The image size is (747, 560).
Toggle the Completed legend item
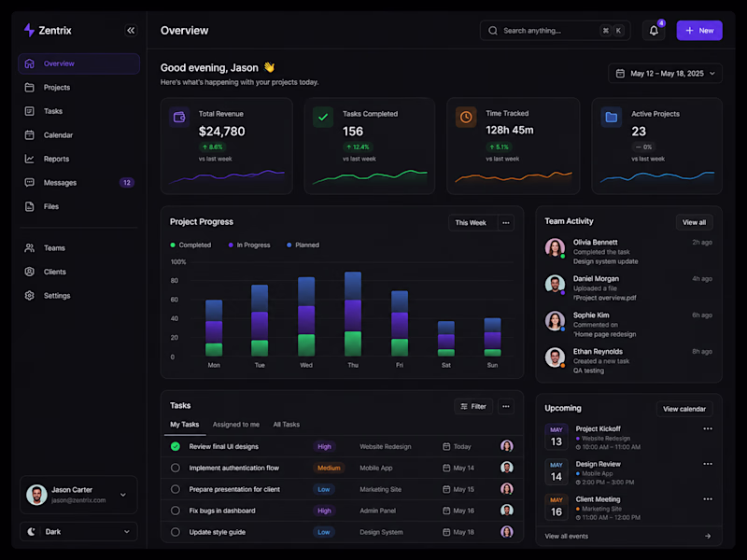tap(190, 245)
